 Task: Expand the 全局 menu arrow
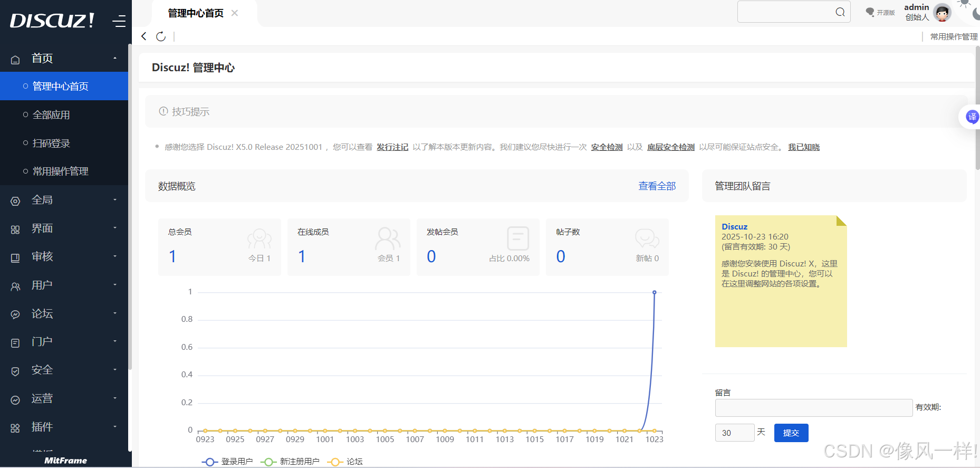click(115, 199)
